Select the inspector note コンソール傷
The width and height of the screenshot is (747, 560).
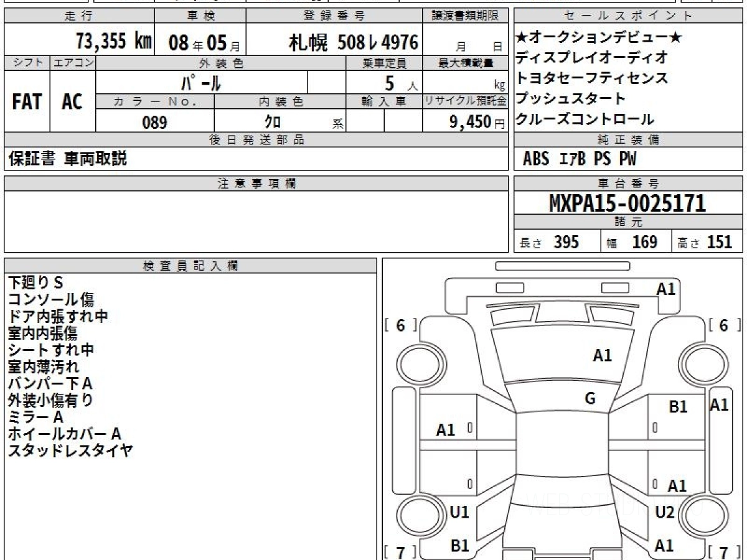point(51,300)
